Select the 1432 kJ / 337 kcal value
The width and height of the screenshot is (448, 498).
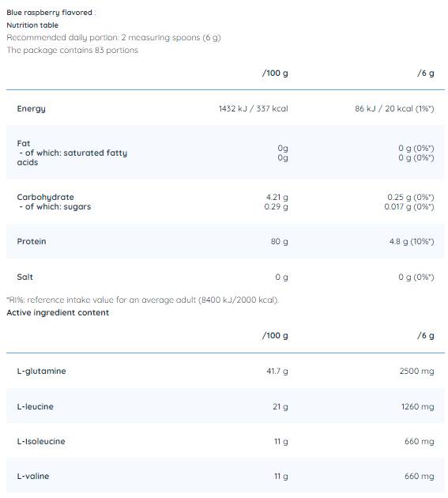pos(254,108)
